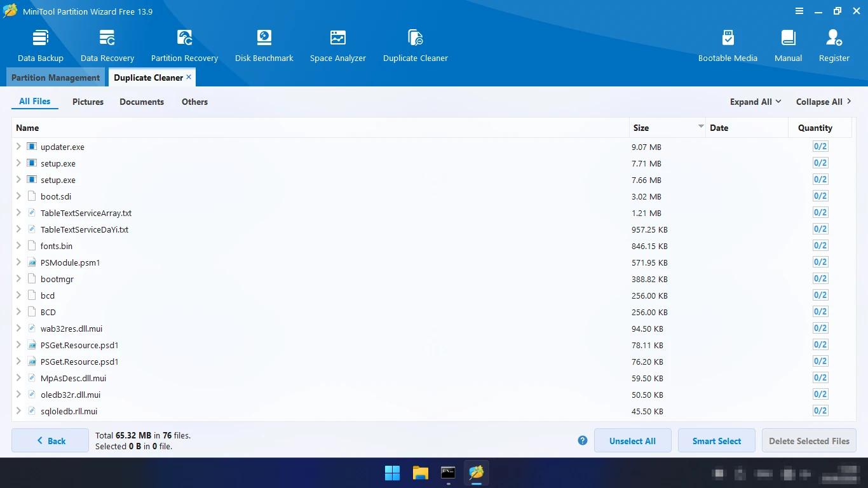Click Unselect All button
Screen dimensions: 868x488
pyautogui.click(x=632, y=440)
